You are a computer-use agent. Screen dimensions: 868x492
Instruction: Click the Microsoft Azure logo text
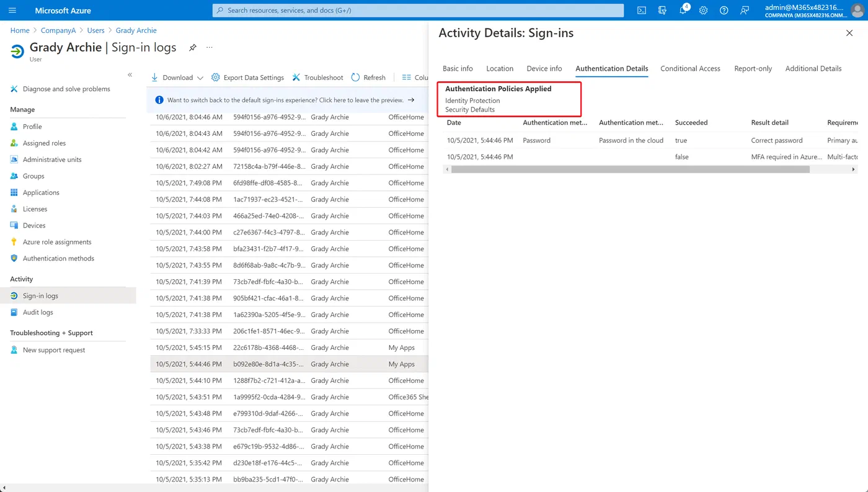[63, 11]
